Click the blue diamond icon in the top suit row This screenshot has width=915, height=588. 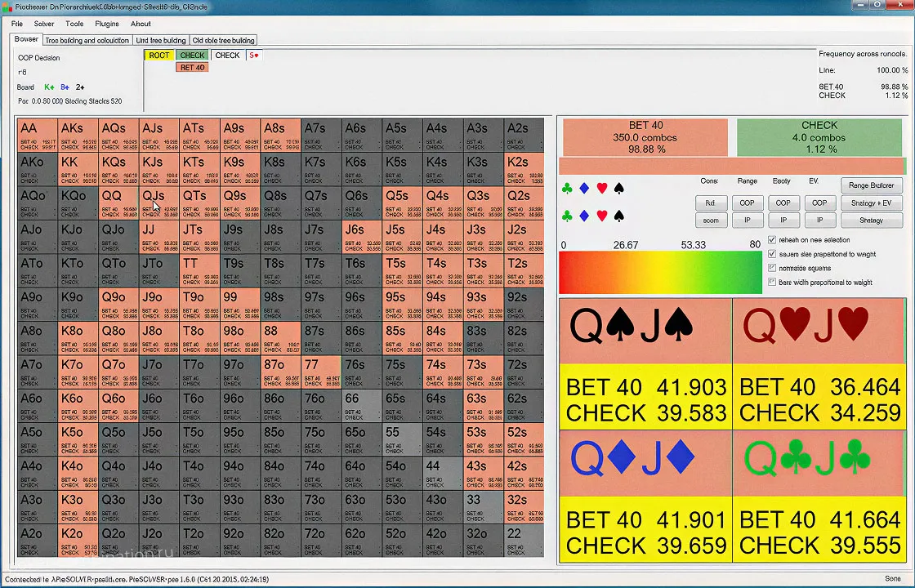[x=584, y=189]
